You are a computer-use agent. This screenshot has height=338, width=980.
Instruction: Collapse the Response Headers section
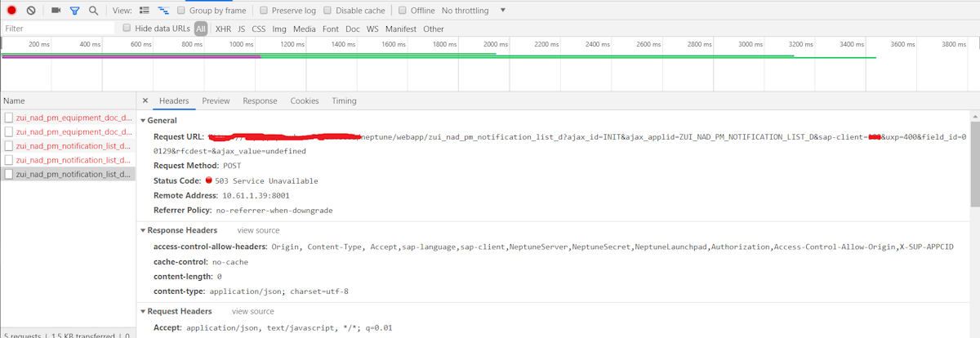pos(144,230)
